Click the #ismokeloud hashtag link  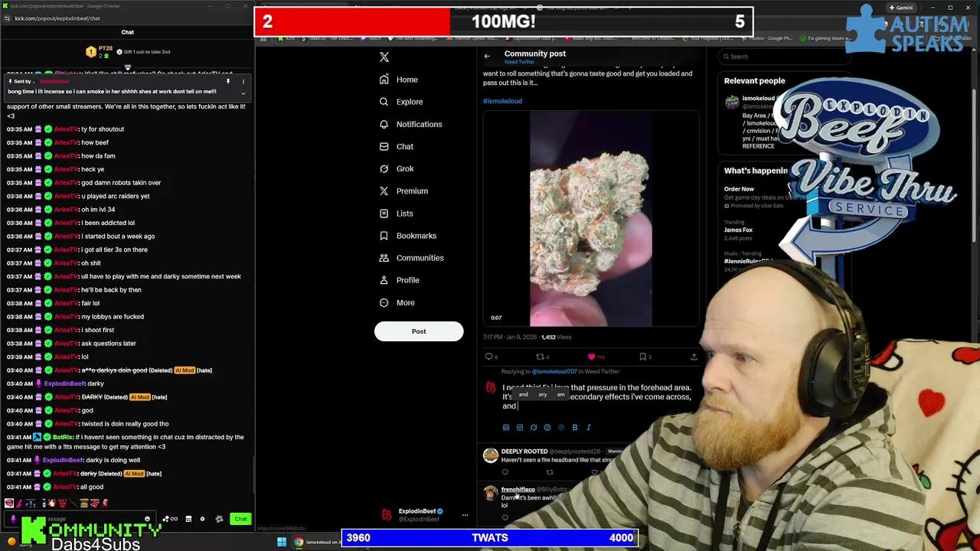(x=502, y=101)
